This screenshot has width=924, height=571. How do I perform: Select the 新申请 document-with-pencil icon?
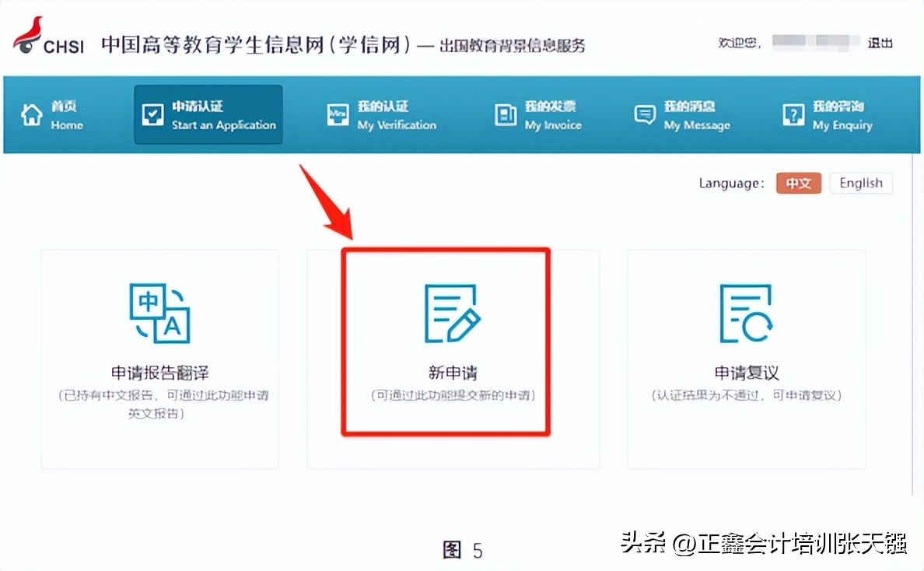(x=451, y=312)
